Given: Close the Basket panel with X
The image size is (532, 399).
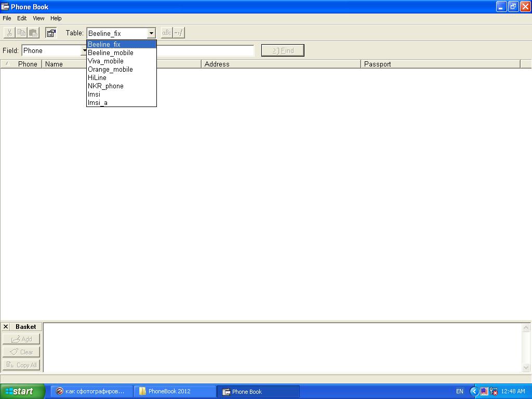Looking at the screenshot, I should tap(6, 326).
